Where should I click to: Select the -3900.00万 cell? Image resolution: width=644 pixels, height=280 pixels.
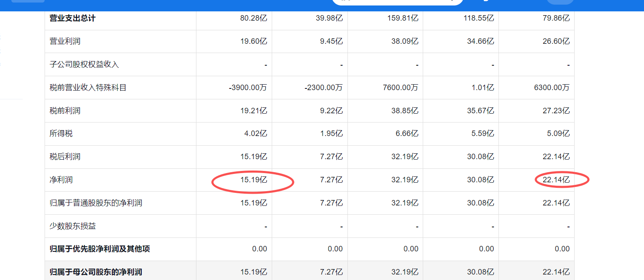pos(248,88)
